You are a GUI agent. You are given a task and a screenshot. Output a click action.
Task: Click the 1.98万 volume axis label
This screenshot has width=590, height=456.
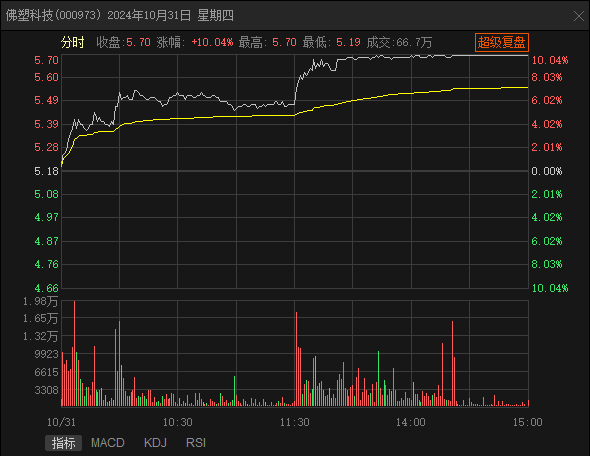(40, 301)
